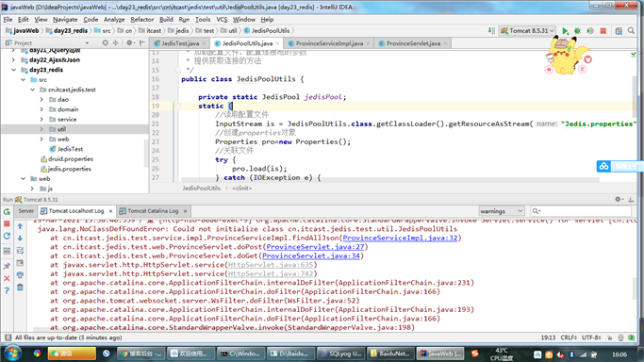Open the warnings log filter dropdown
644x362 pixels.
tap(501, 211)
